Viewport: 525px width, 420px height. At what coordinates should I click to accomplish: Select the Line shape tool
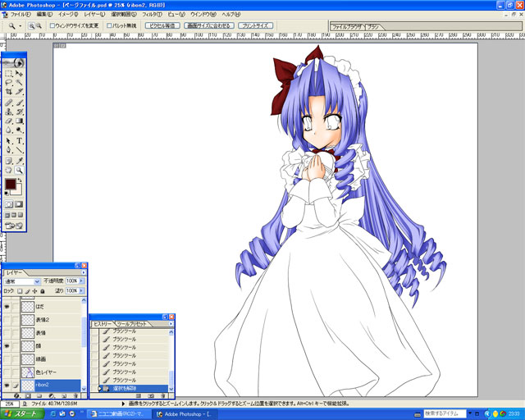(x=20, y=150)
